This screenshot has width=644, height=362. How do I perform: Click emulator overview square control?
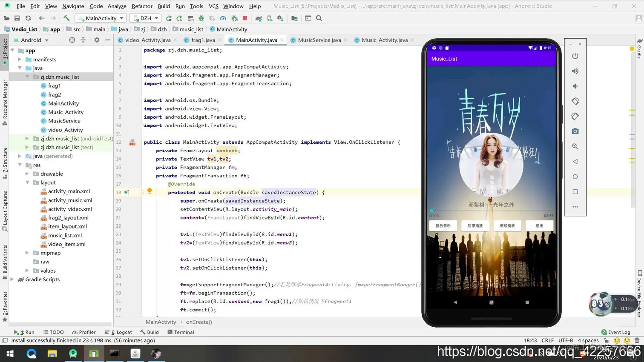575,192
